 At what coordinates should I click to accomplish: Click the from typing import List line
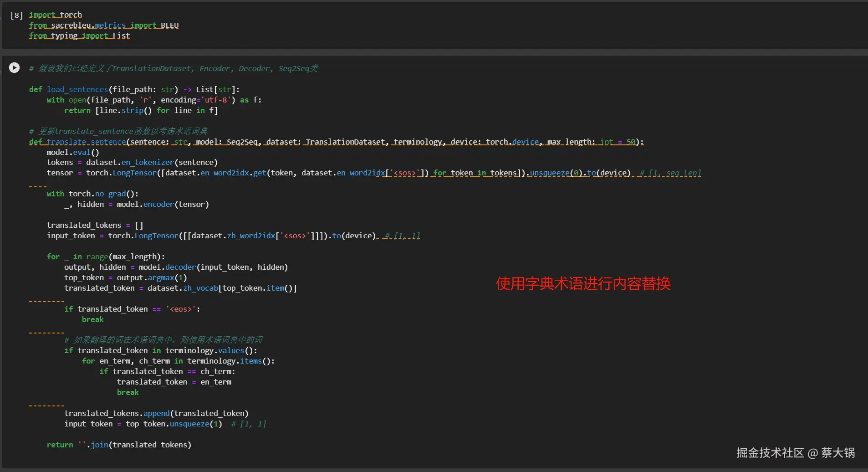(x=79, y=36)
